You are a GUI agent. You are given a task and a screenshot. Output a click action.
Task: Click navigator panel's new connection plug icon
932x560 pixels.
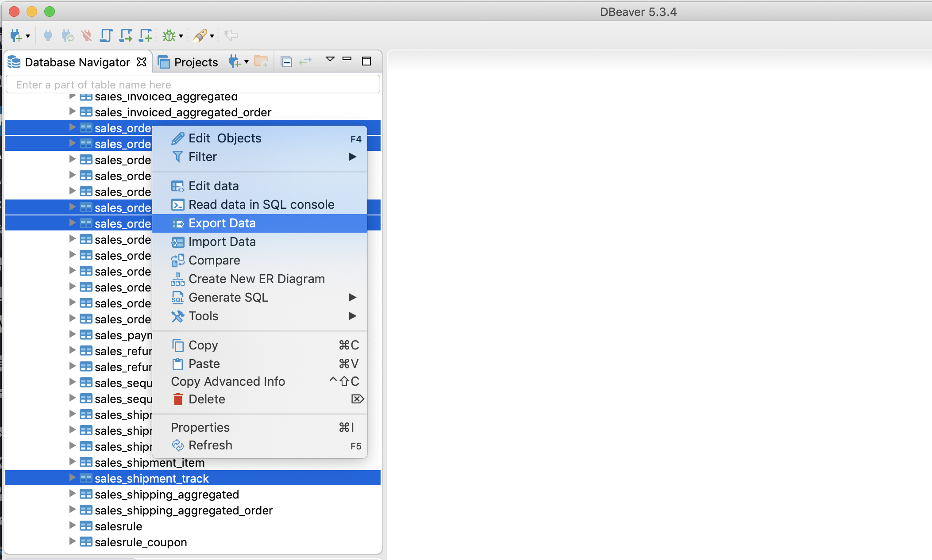tap(235, 62)
